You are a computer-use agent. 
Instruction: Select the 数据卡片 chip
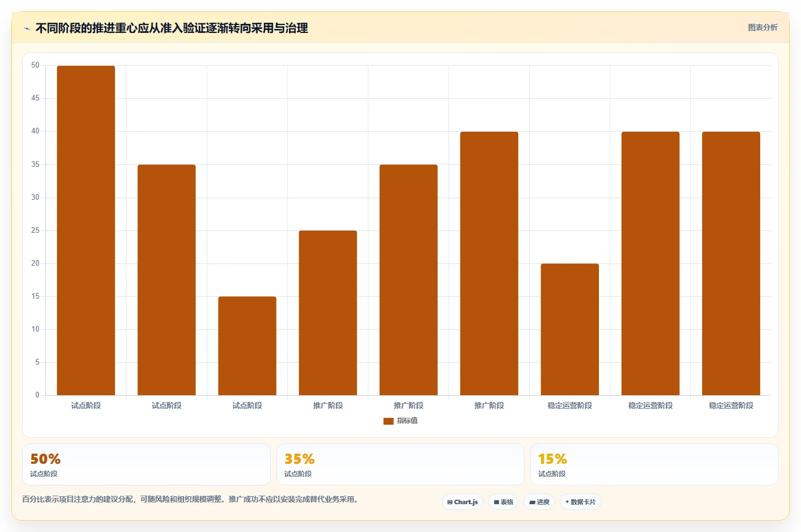pyautogui.click(x=581, y=502)
